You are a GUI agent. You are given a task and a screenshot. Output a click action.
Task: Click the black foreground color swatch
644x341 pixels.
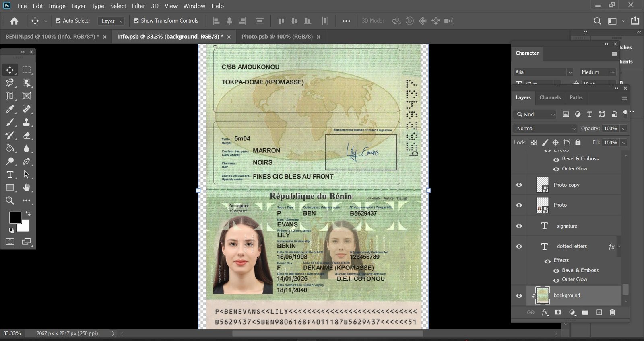(15, 218)
